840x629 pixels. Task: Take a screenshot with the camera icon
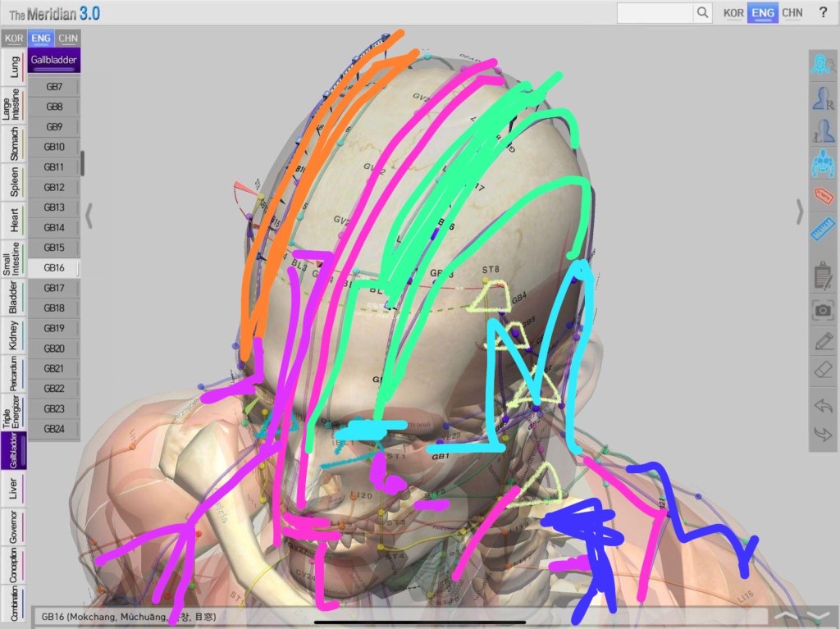coord(823,309)
